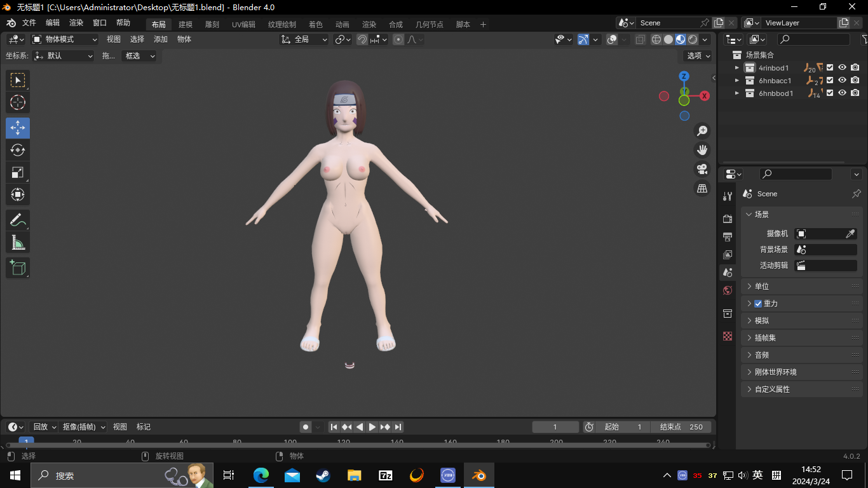Image resolution: width=868 pixels, height=488 pixels.
Task: Toggle the Gravity checkbox
Action: coord(758,304)
